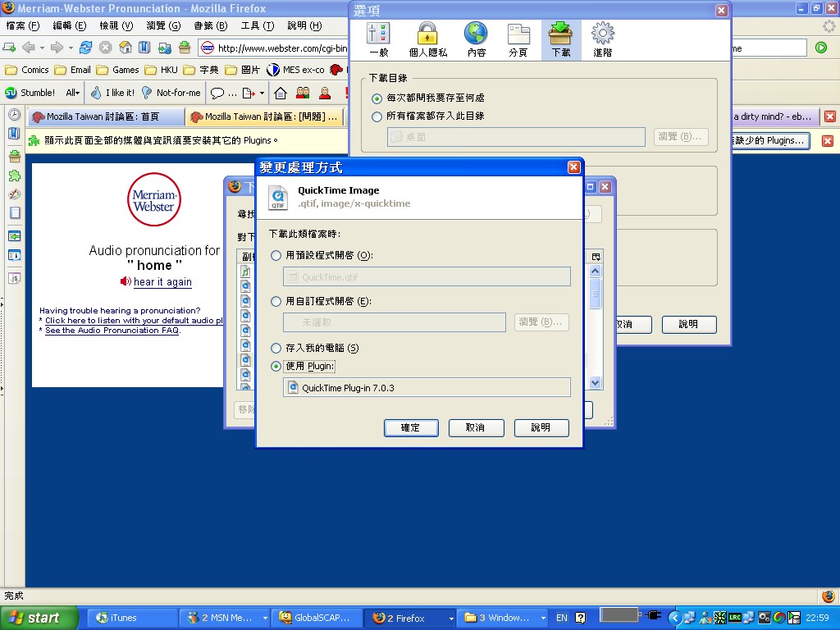Click the Reload page toolbar icon
Viewport: 840px width, 630px height.
(85, 48)
